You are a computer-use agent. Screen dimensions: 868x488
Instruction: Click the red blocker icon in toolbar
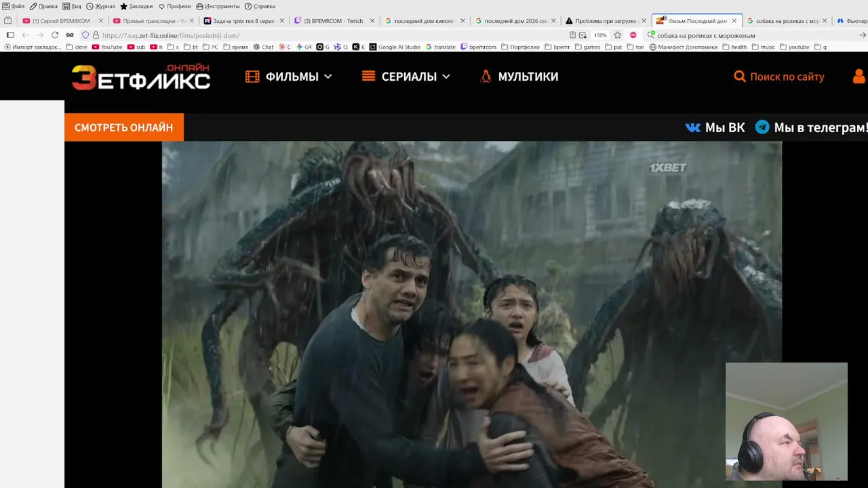click(633, 35)
